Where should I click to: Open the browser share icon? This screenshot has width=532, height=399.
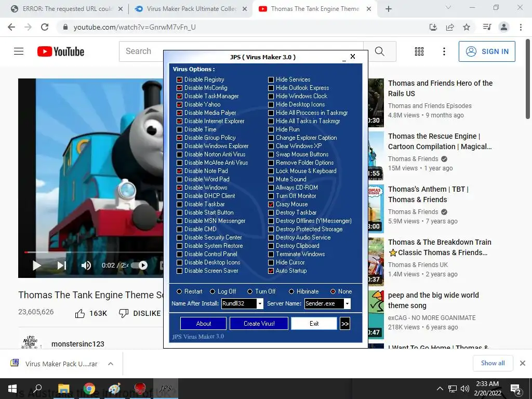pyautogui.click(x=450, y=27)
